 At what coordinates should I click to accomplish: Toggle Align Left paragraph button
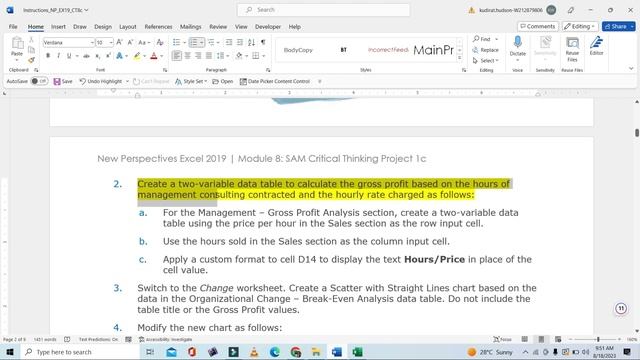(x=176, y=56)
